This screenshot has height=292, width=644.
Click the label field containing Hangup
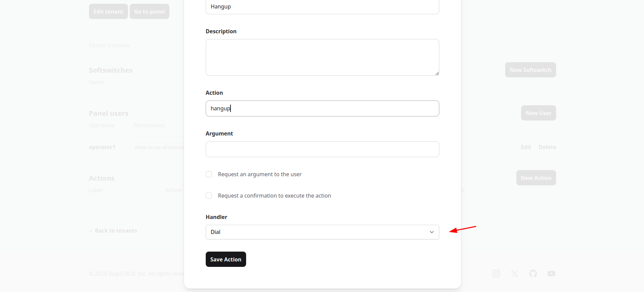(322, 7)
